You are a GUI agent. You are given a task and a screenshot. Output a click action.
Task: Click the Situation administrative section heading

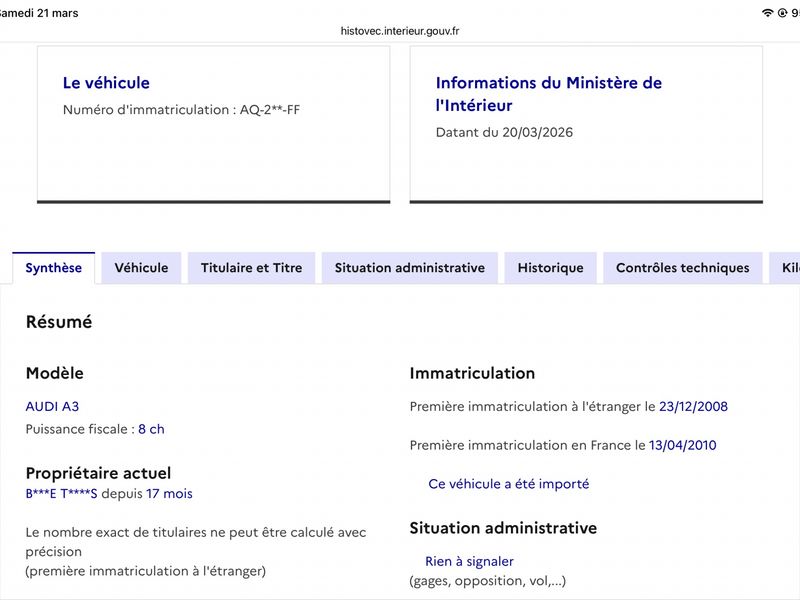click(x=503, y=528)
